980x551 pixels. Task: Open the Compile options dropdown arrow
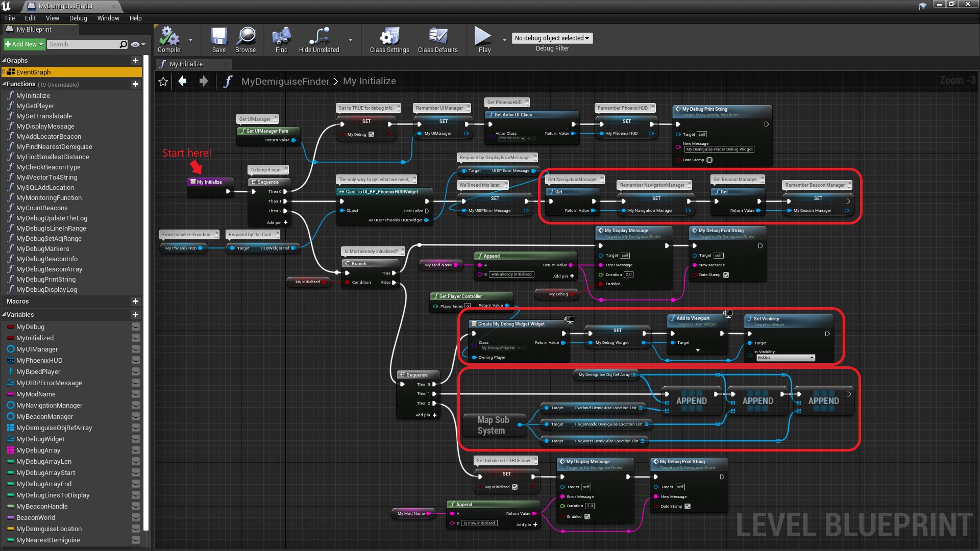[x=190, y=40]
